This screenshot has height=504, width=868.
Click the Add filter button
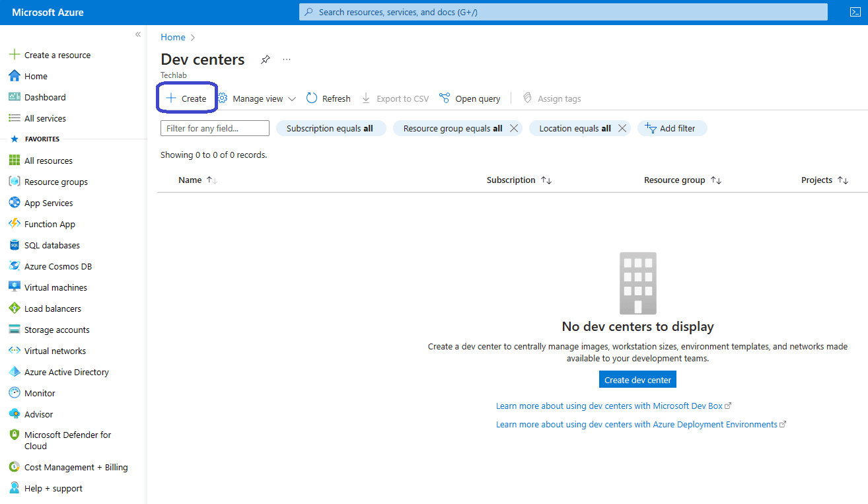(672, 128)
